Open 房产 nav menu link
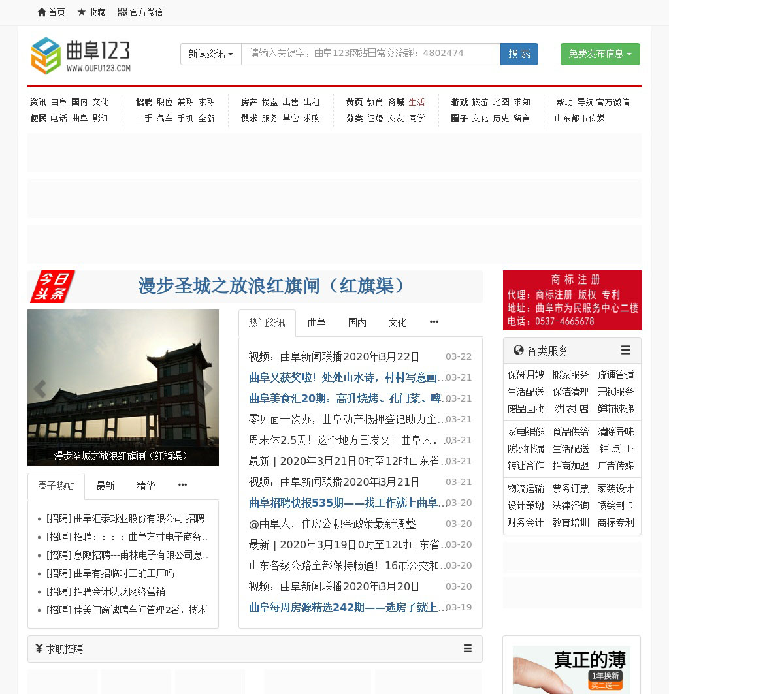 click(249, 102)
